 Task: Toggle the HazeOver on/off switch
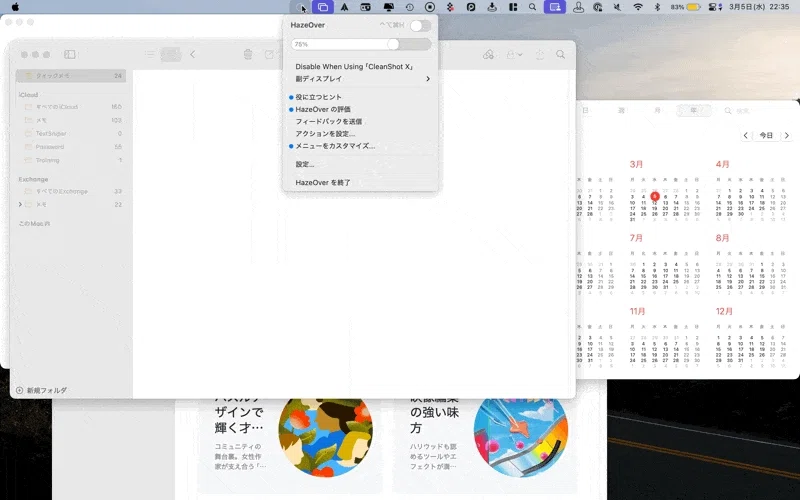click(420, 26)
